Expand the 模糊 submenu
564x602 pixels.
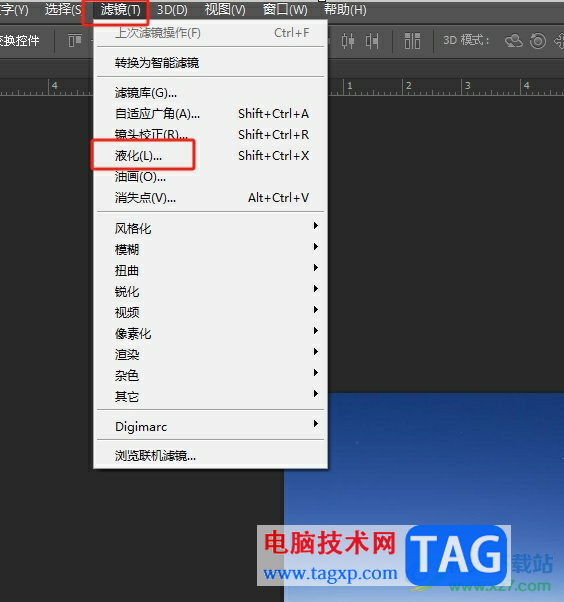point(210,250)
